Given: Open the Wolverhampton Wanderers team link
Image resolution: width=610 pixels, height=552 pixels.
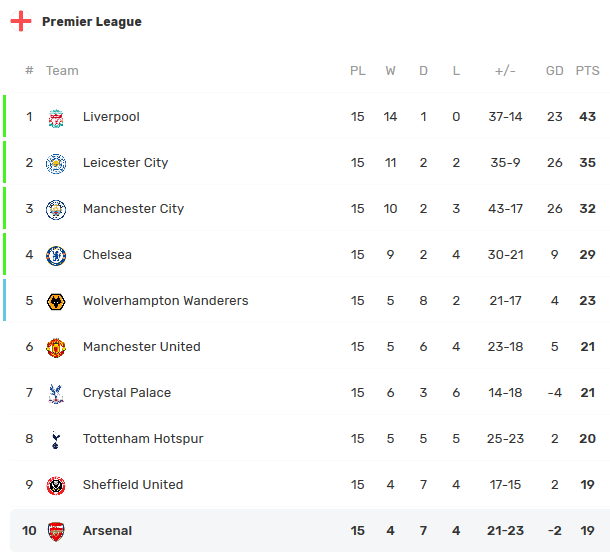Looking at the screenshot, I should pyautogui.click(x=165, y=301).
